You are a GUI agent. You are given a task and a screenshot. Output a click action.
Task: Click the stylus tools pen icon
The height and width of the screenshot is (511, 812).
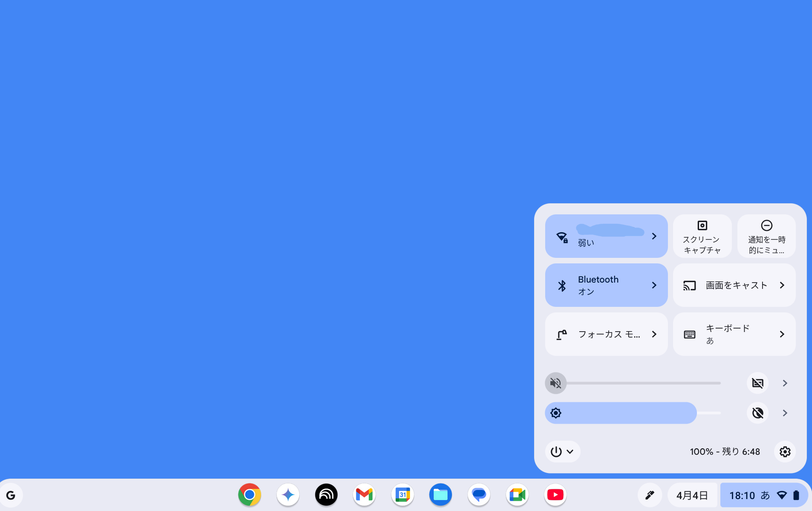coord(649,495)
